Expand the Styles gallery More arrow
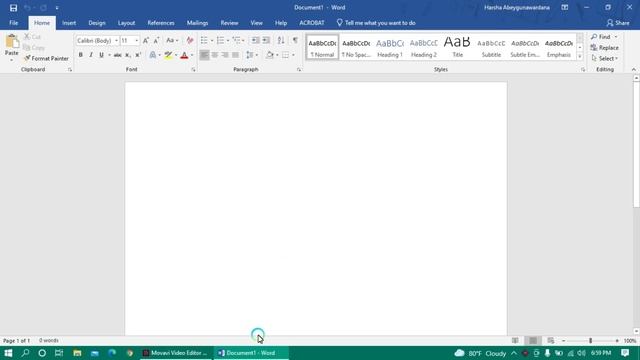Screen dimensions: 640x360 point(580,57)
